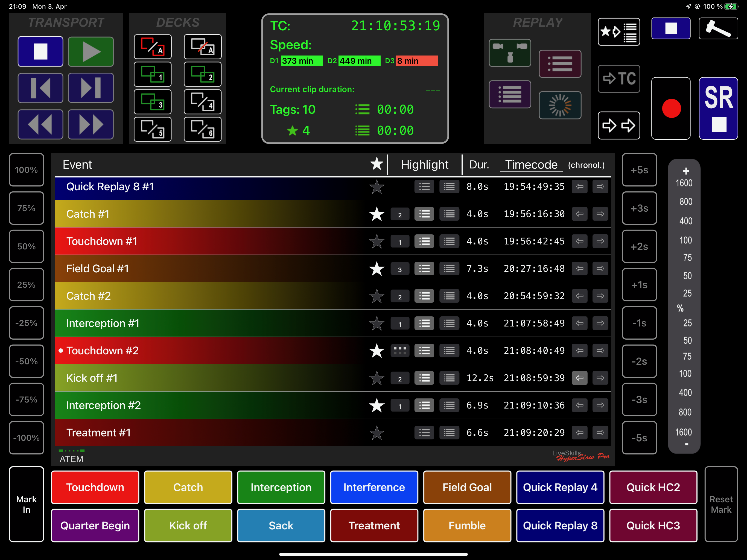The image size is (747, 560).
Task: Tap the SR stop button
Action: click(x=718, y=108)
